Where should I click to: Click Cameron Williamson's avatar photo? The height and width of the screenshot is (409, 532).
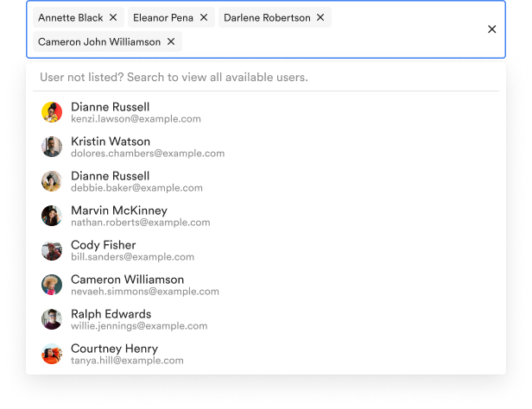tap(52, 285)
